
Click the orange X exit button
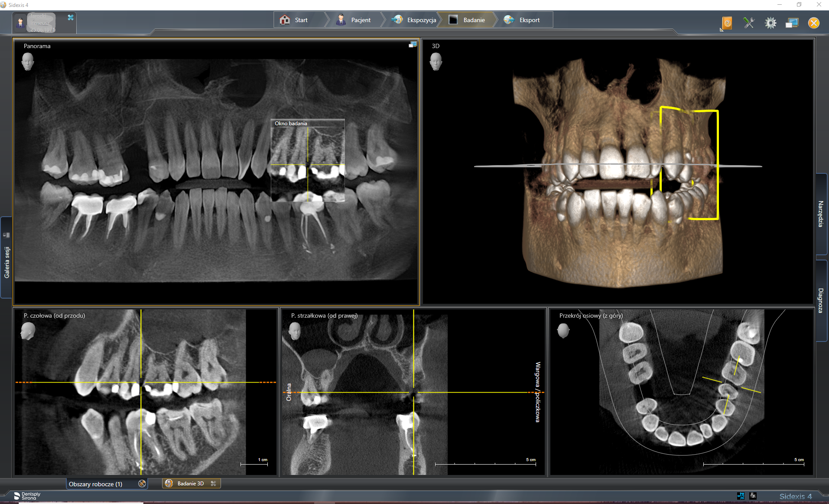coord(814,23)
